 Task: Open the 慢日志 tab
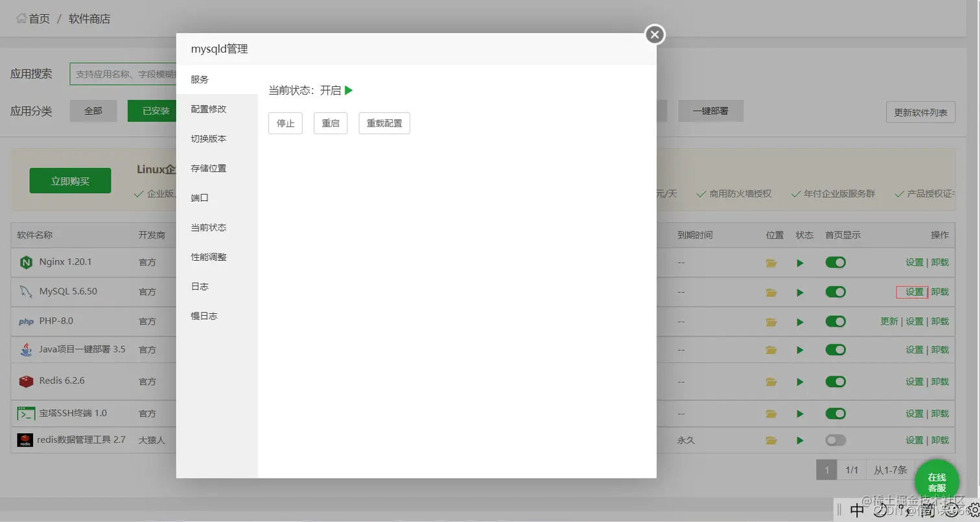pyautogui.click(x=217, y=316)
